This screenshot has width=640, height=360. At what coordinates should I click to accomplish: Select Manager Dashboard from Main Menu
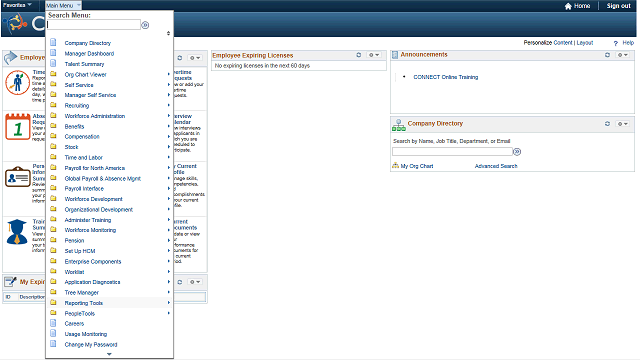coord(89,53)
